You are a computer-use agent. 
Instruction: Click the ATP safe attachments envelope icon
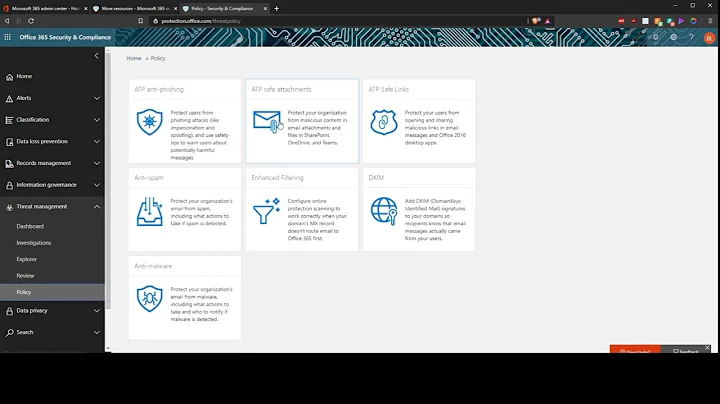click(x=267, y=122)
